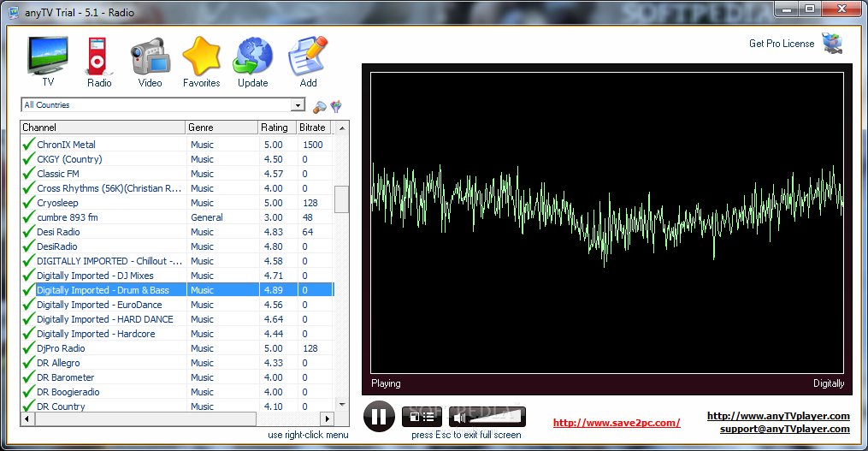This screenshot has width=868, height=451.
Task: Click the channel list scroll down arrow
Action: click(x=342, y=405)
